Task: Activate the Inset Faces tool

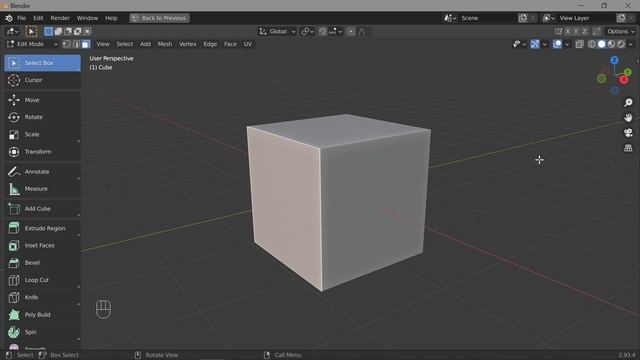Action: 42,246
